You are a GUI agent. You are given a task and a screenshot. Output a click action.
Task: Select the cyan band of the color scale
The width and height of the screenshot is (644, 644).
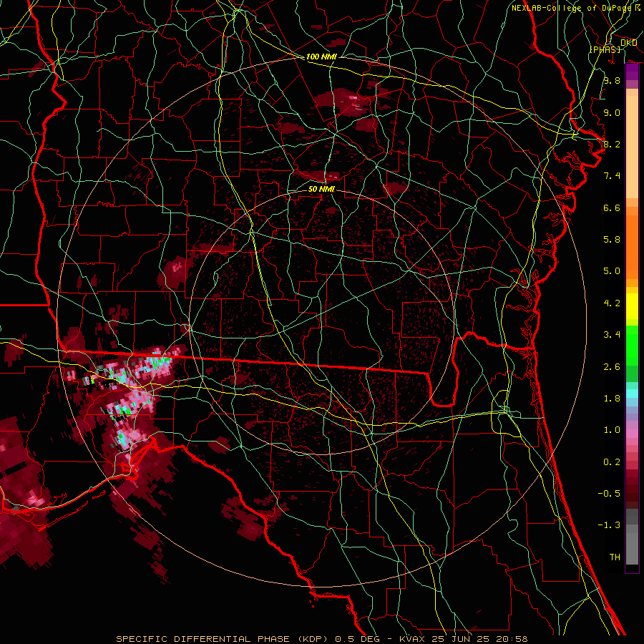pyautogui.click(x=632, y=394)
